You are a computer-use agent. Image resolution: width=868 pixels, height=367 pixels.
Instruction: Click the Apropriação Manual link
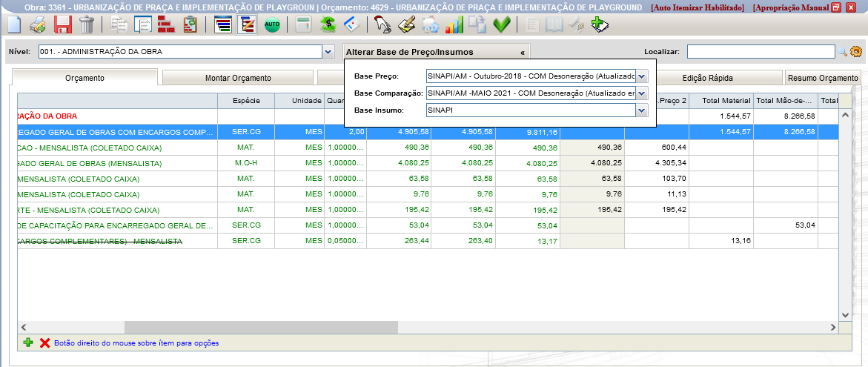click(791, 7)
